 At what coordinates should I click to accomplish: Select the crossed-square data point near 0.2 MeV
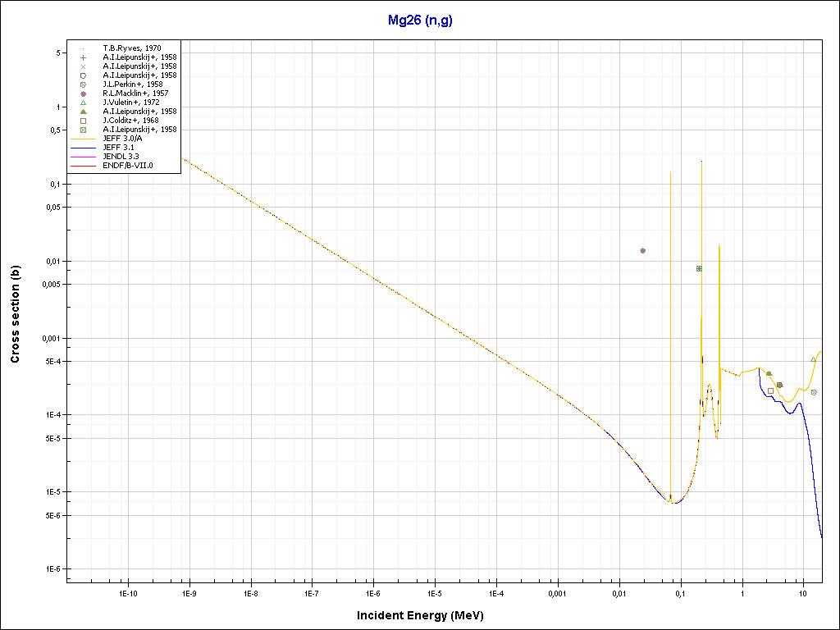click(699, 268)
